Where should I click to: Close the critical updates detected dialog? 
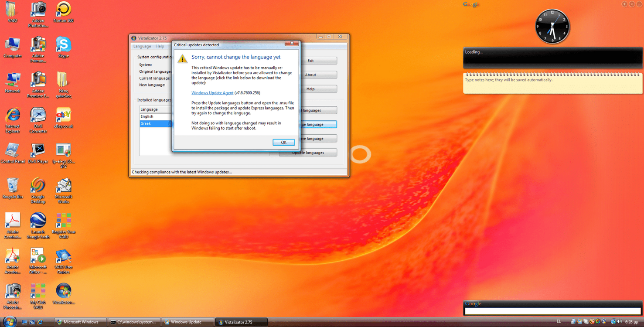point(292,44)
